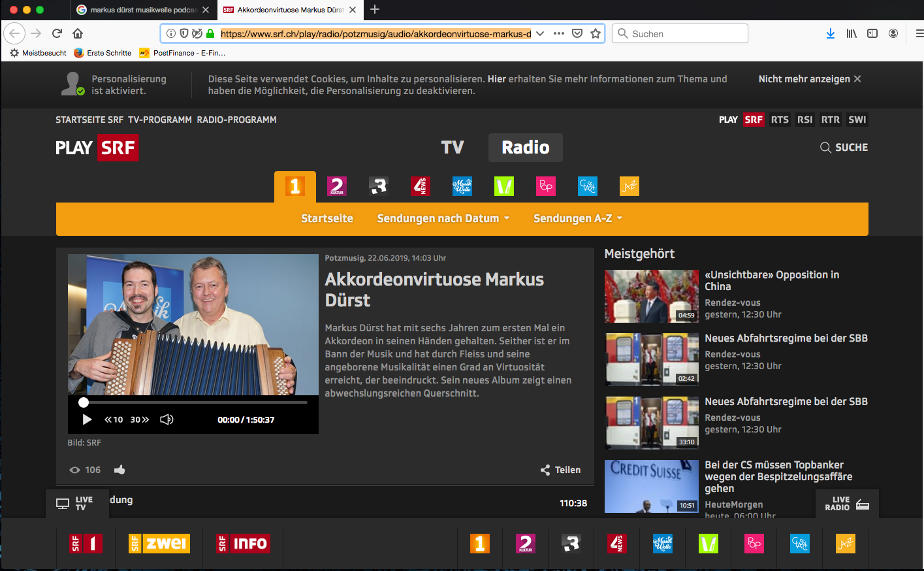The width and height of the screenshot is (924, 571).
Task: Open Firefox downloads panel
Action: 831,33
